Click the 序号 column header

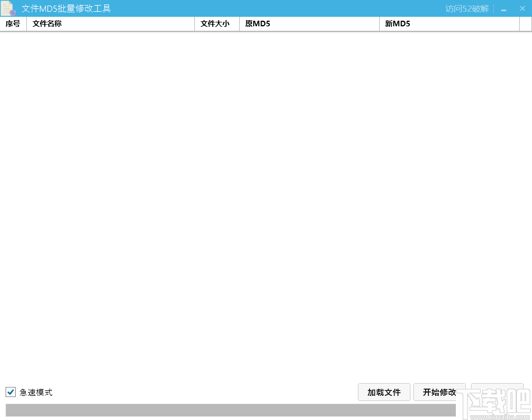click(12, 24)
